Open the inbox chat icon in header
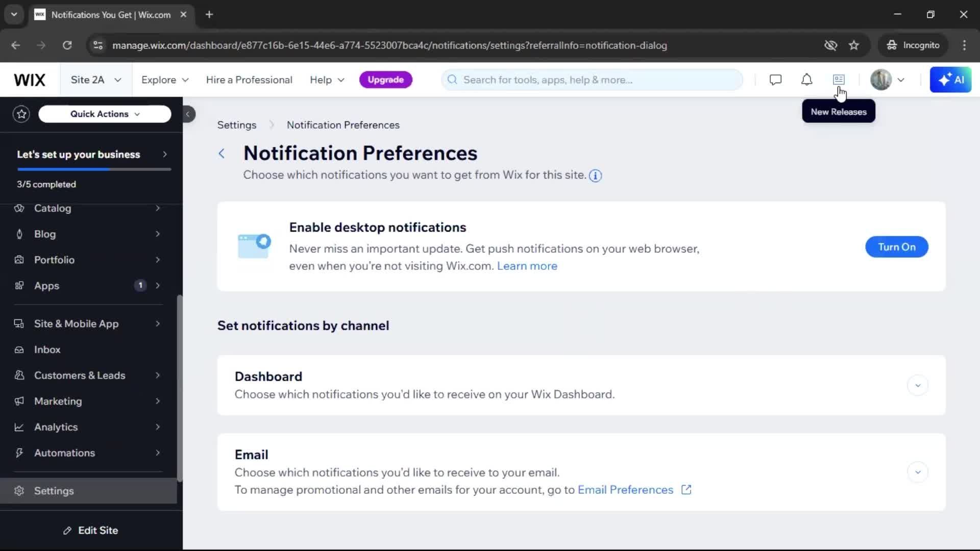Image resolution: width=980 pixels, height=551 pixels. 775,80
